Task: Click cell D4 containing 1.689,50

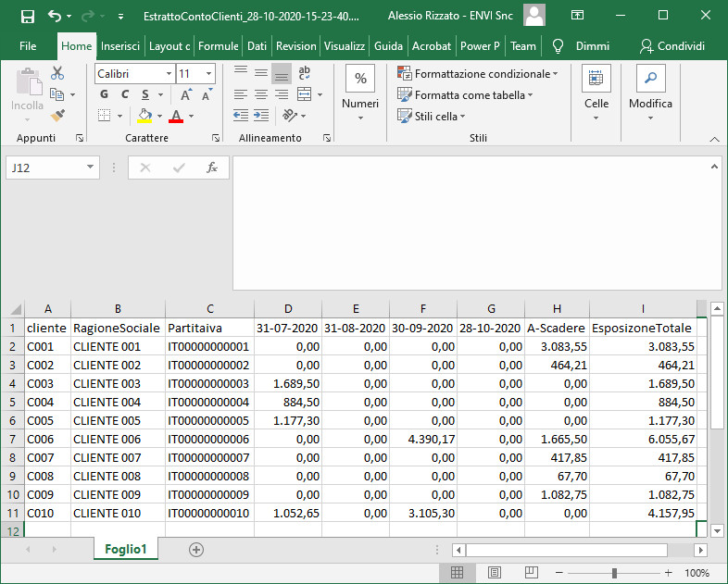Action: click(x=288, y=383)
